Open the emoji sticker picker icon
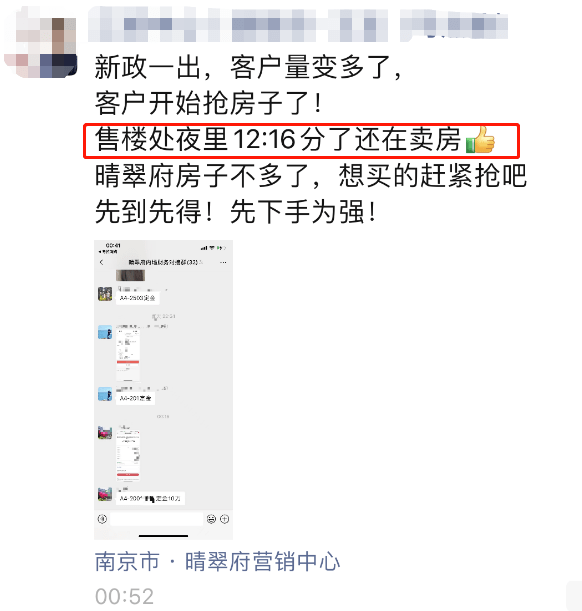 (x=211, y=519)
